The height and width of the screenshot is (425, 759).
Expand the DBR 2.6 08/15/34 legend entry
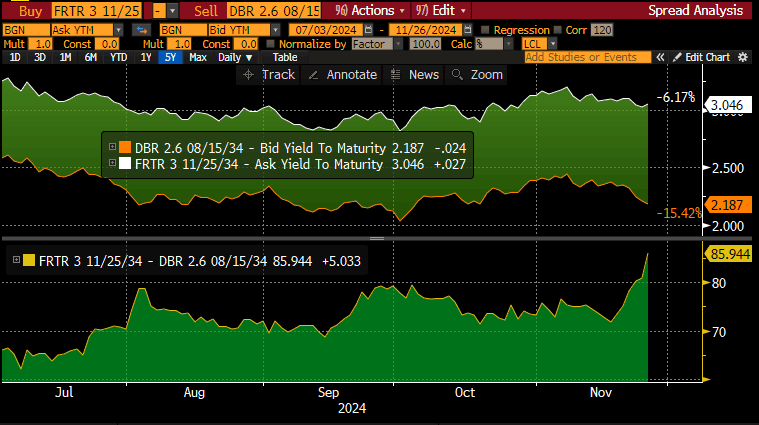pyautogui.click(x=112, y=147)
